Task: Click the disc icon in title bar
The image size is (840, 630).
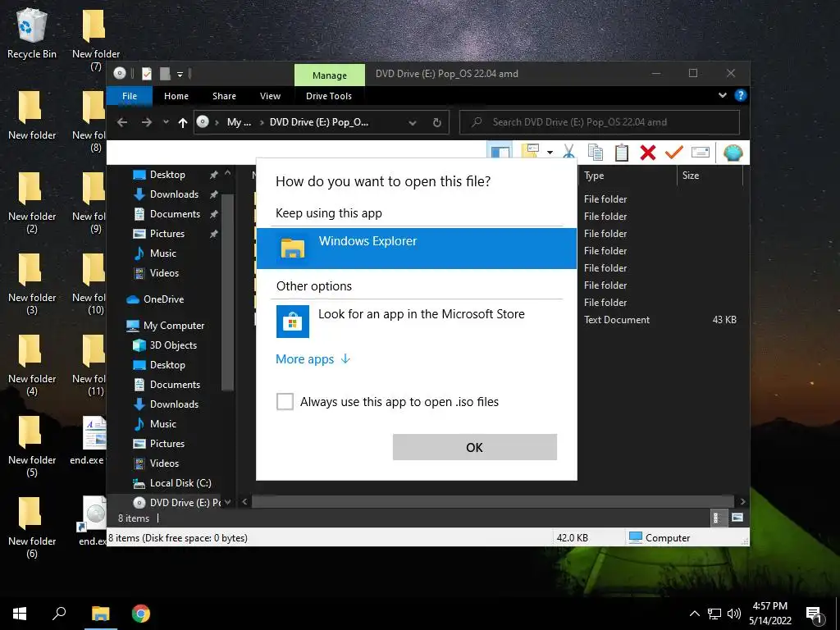Action: 120,73
